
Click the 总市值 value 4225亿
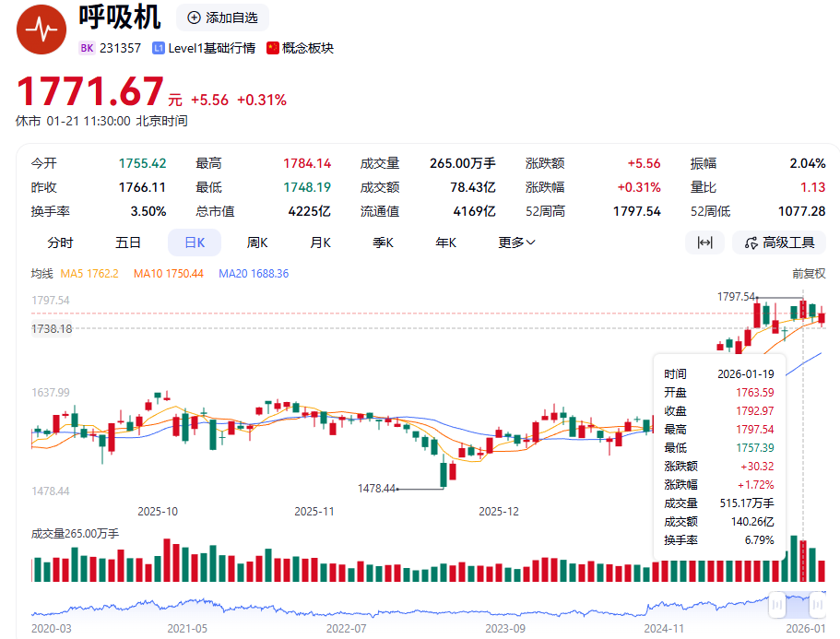click(309, 211)
